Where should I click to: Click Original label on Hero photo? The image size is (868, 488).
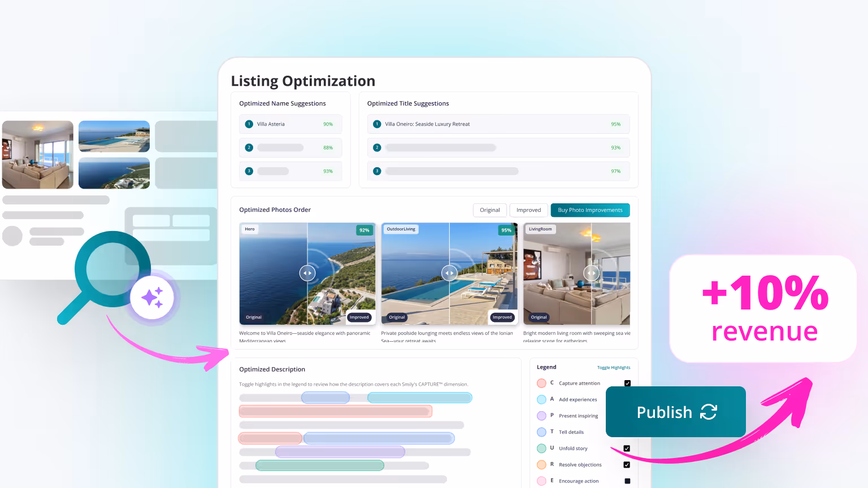(254, 317)
